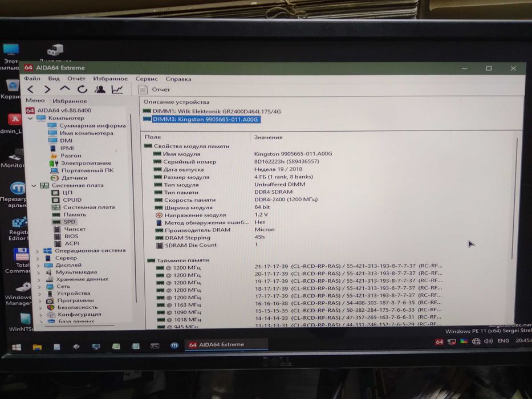Collapse the Компьютер tree branch
The height and width of the screenshot is (399, 532).
(30, 118)
